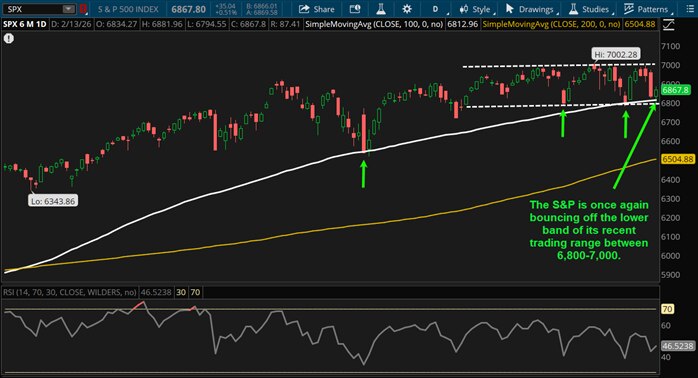Click the S & P 500 INDEX name
Image resolution: width=698 pixels, height=378 pixels.
tap(128, 9)
